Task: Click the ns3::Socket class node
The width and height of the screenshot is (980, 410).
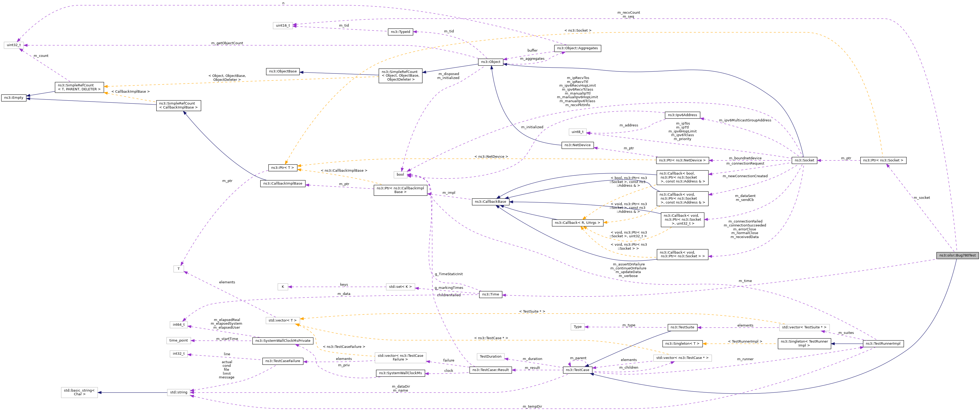Action: [804, 160]
